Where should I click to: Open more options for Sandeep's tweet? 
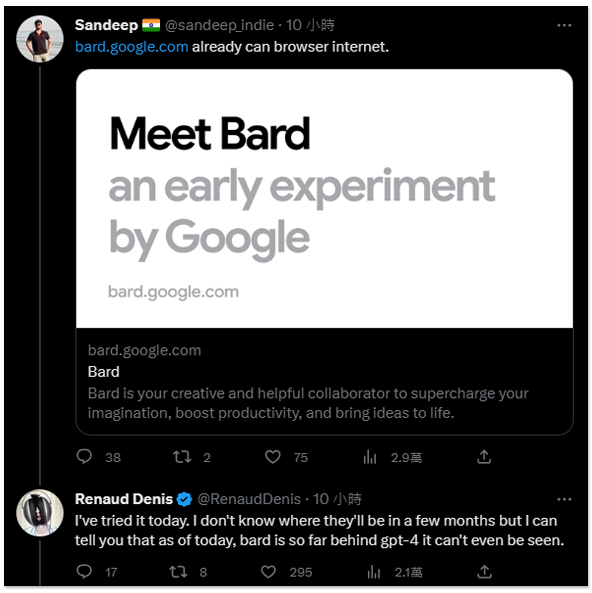coord(564,25)
